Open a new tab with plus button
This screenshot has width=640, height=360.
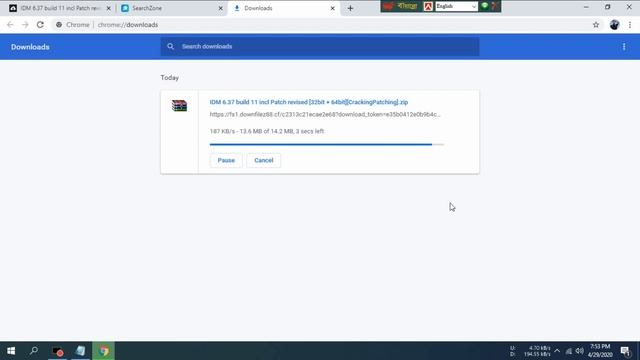350,8
